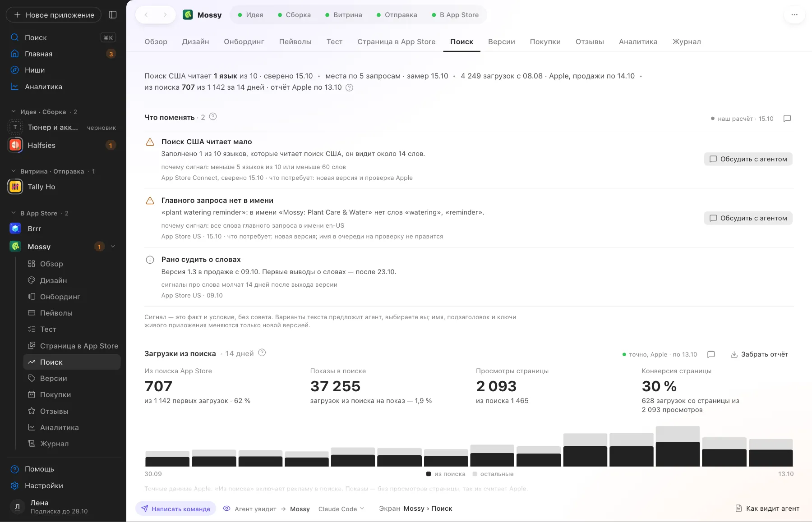This screenshot has height=522, width=812.
Task: Open the Claude Code dropdown
Action: pos(341,508)
